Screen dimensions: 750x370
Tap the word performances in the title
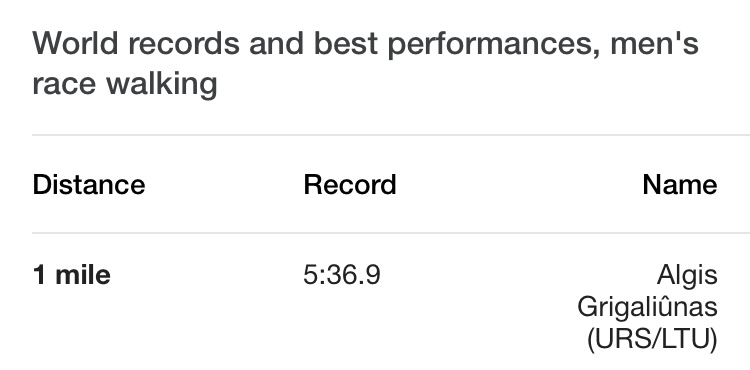(493, 46)
